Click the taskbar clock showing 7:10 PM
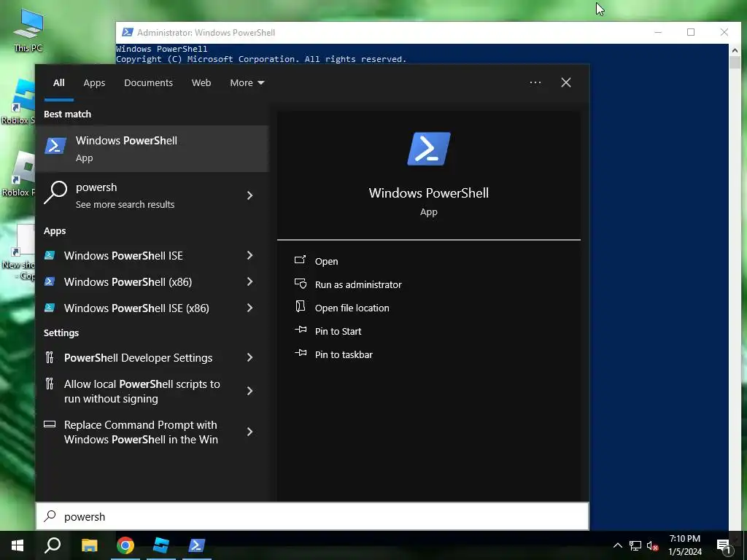This screenshot has height=560, width=747. [684, 545]
